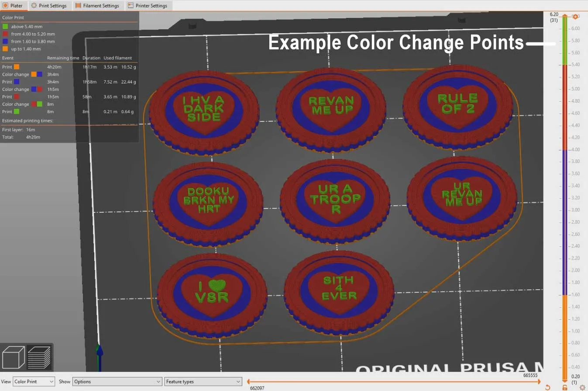Click the green above 5.40 mm swatch
588x391 pixels.
click(x=5, y=27)
